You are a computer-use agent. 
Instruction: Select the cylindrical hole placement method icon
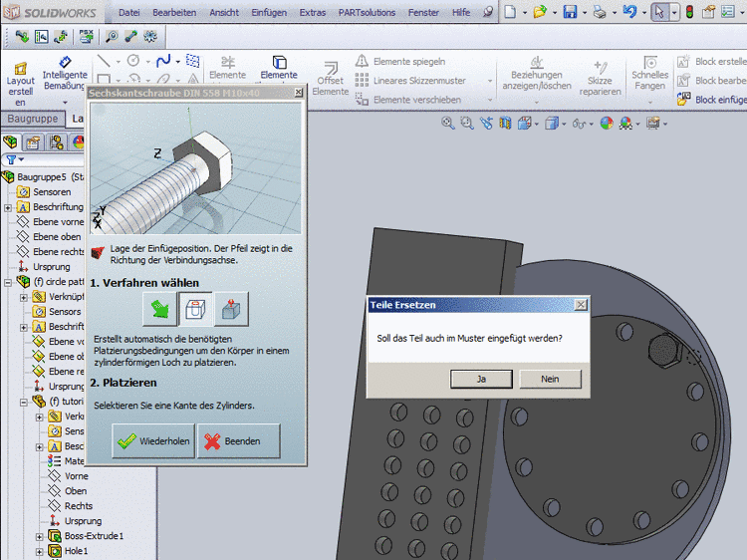[x=196, y=310]
